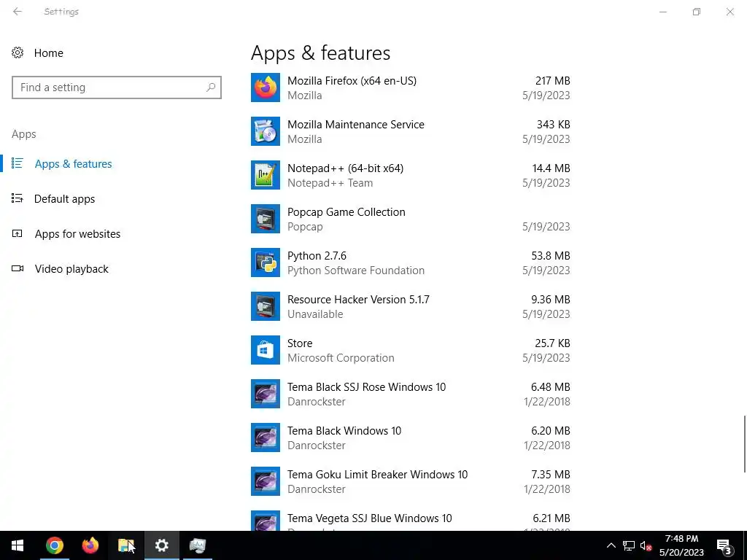The width and height of the screenshot is (747, 560).
Task: Click the Apps & features list icon
Action: pos(18,163)
